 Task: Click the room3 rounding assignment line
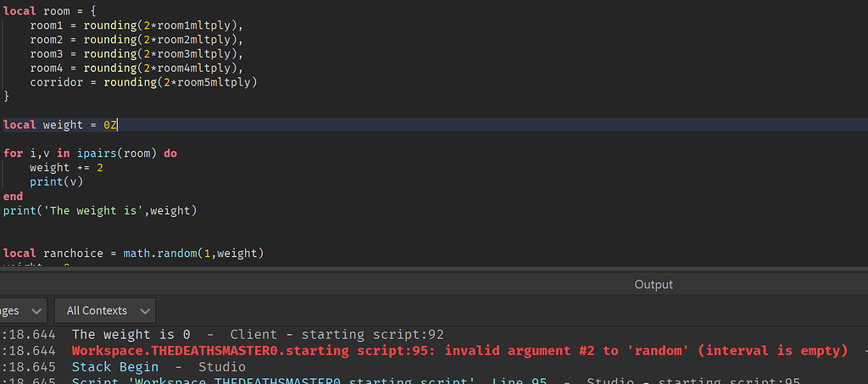[x=136, y=53]
